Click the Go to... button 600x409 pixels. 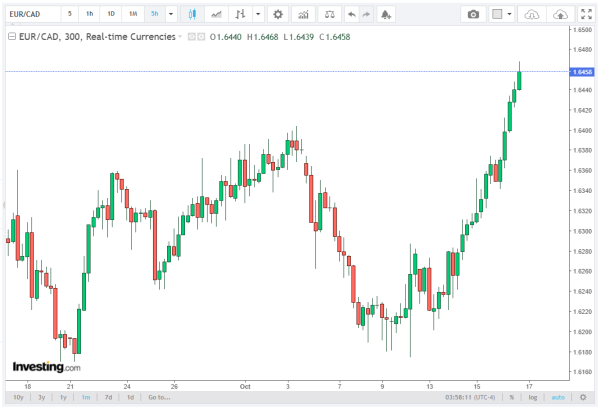point(158,397)
